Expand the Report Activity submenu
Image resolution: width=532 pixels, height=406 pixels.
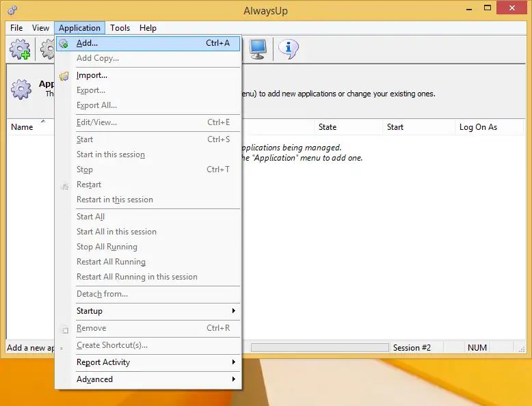click(148, 362)
